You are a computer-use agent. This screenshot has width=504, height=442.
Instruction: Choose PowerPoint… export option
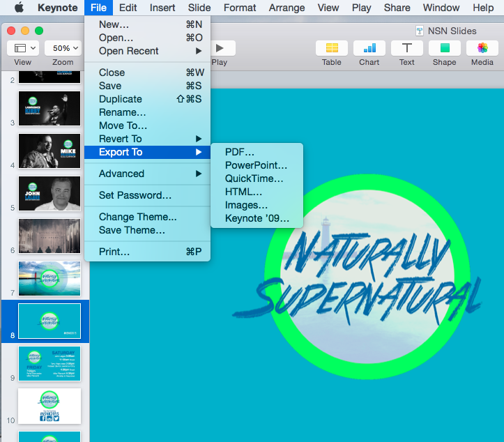point(257,165)
